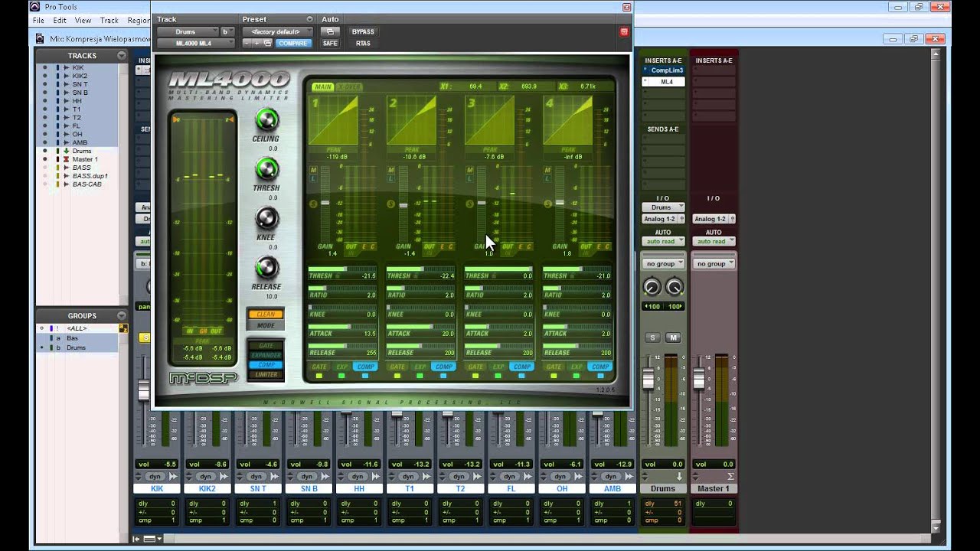
Task: Solo the Drums track
Action: [652, 337]
